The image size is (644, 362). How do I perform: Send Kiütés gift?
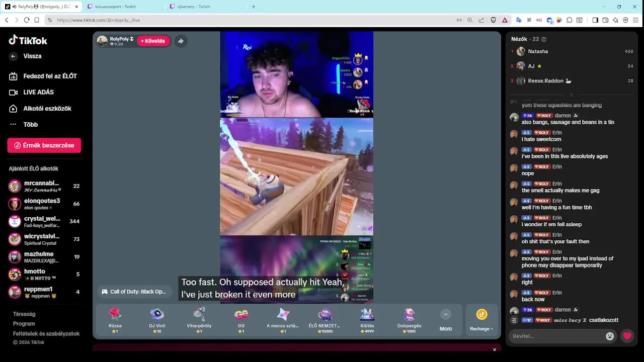[x=367, y=320]
